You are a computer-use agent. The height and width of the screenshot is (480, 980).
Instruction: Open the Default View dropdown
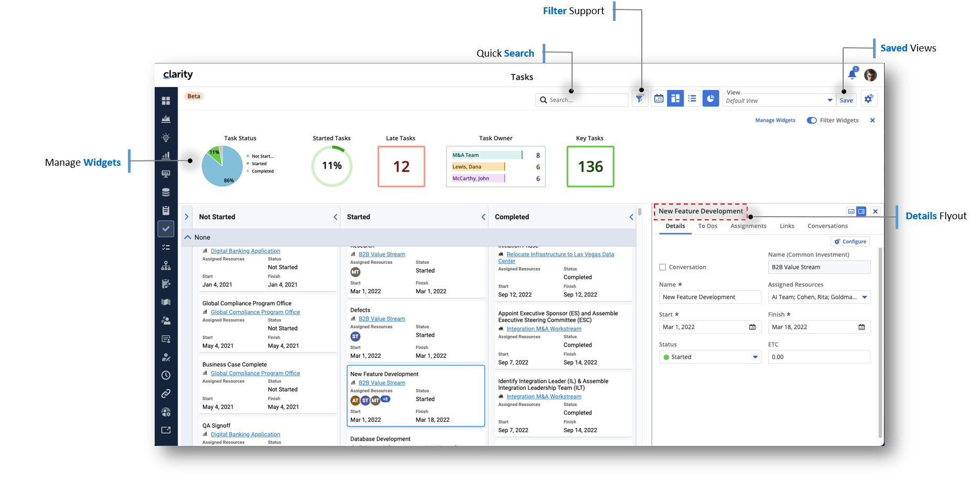pyautogui.click(x=830, y=100)
